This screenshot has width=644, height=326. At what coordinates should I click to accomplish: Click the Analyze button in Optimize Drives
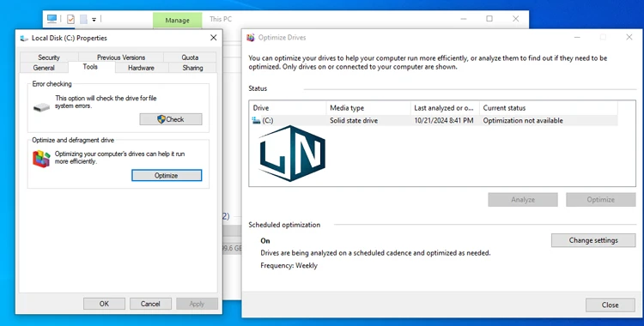[523, 200]
